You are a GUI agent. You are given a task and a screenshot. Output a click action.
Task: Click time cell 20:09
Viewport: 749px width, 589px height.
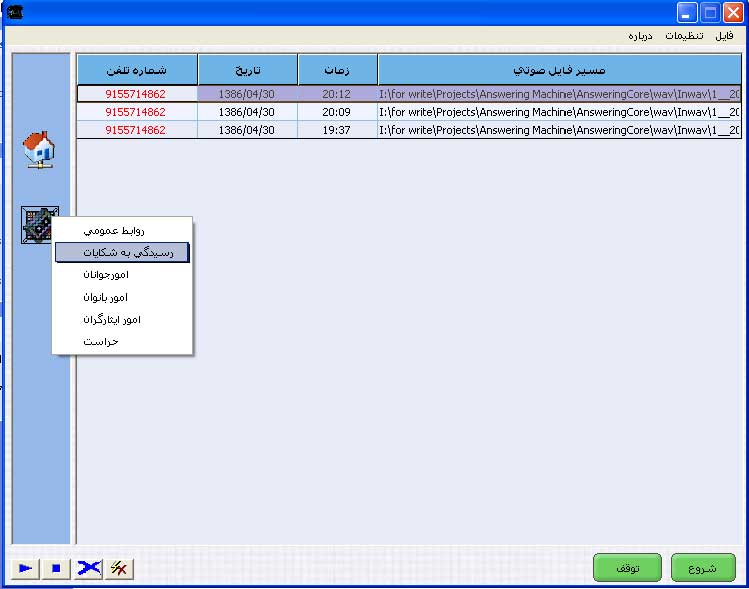[x=337, y=112]
